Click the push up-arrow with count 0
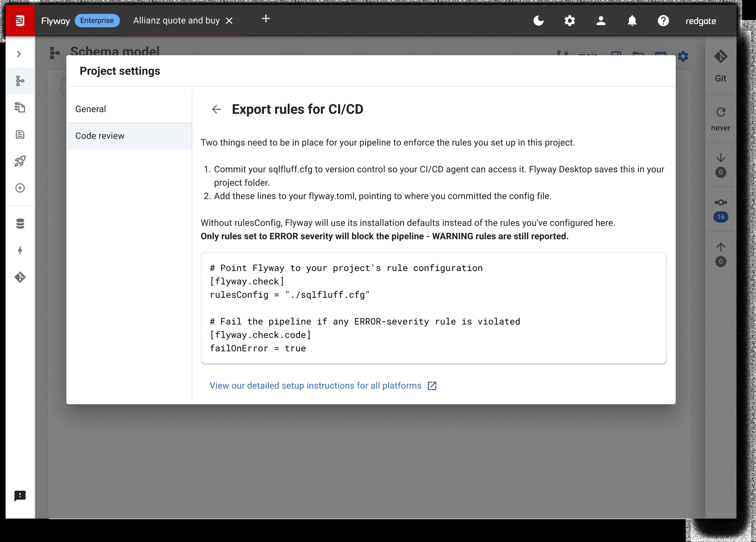Screen dimensions: 756x542 point(721,254)
